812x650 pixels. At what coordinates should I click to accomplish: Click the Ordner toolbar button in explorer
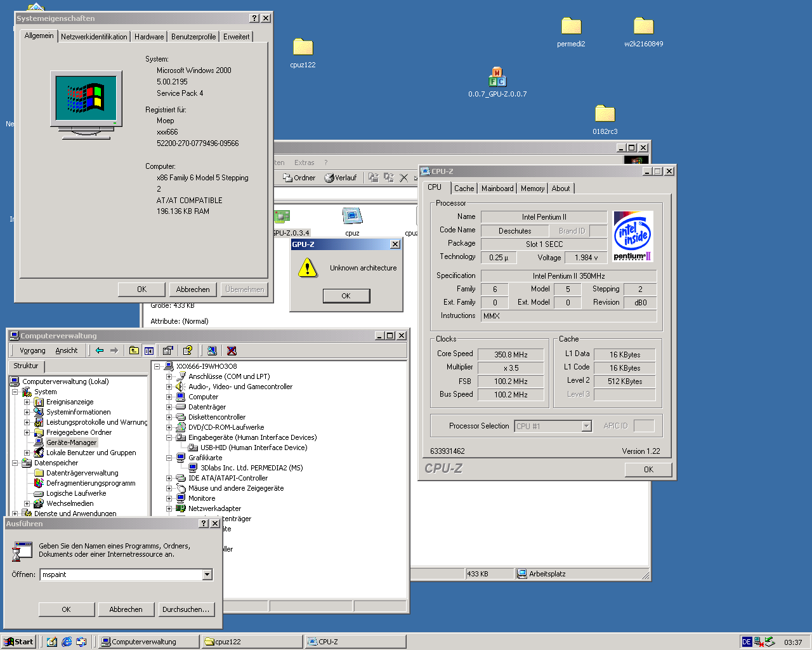pos(299,178)
